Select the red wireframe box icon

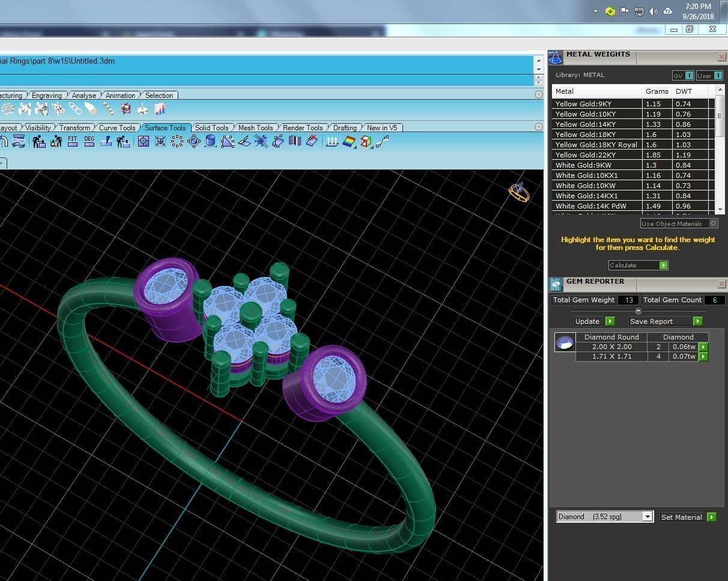coord(366,141)
